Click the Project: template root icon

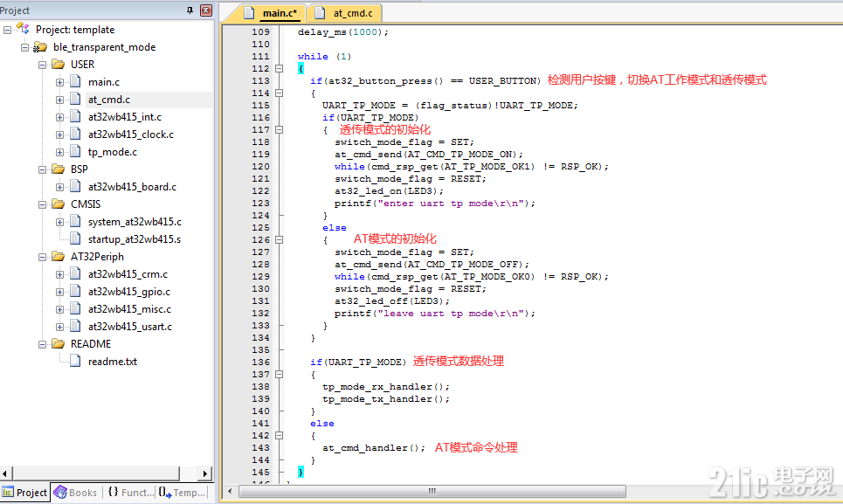(x=23, y=29)
